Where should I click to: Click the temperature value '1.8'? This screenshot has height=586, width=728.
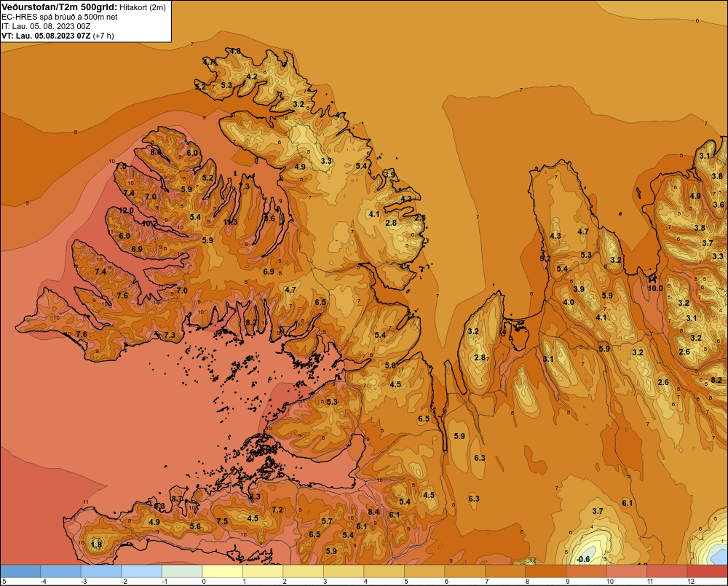point(96,545)
